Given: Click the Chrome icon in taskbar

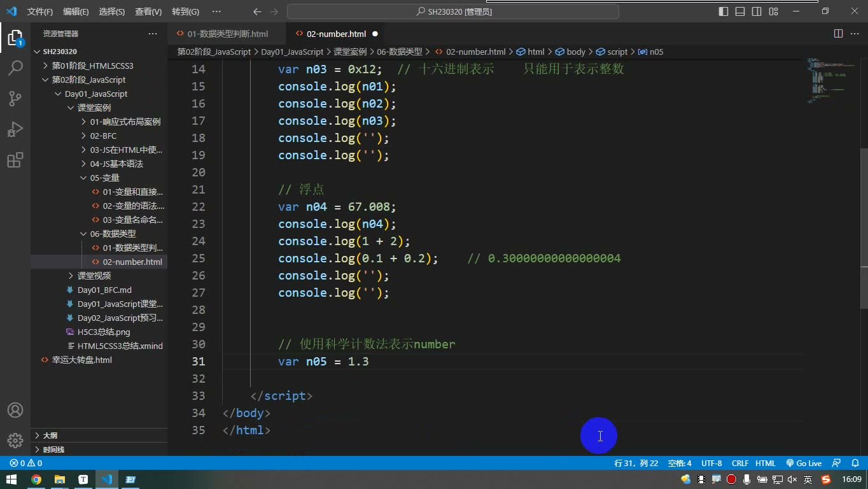Looking at the screenshot, I should pos(36,479).
